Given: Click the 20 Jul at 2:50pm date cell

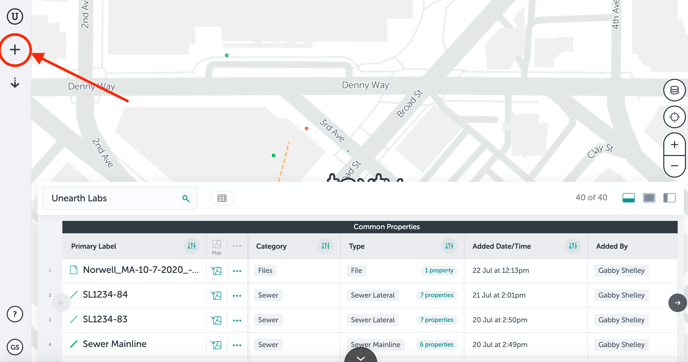Looking at the screenshot, I should (500, 320).
